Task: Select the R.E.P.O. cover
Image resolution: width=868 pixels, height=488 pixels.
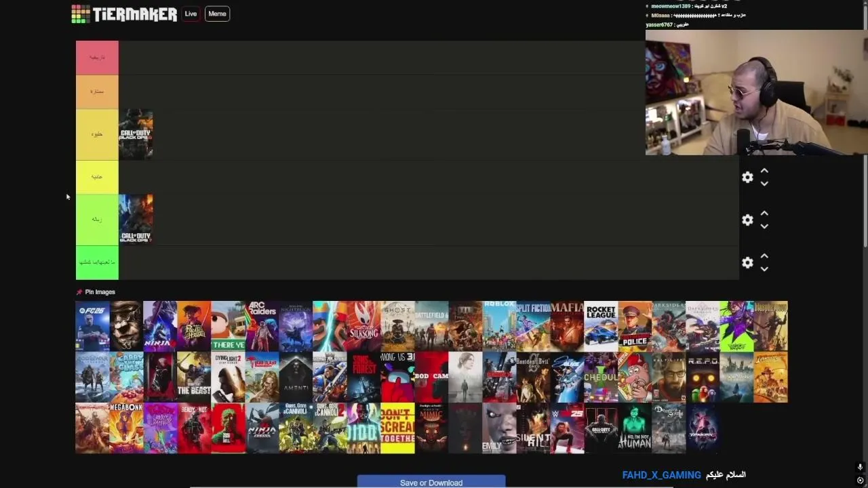Action: click(x=703, y=377)
